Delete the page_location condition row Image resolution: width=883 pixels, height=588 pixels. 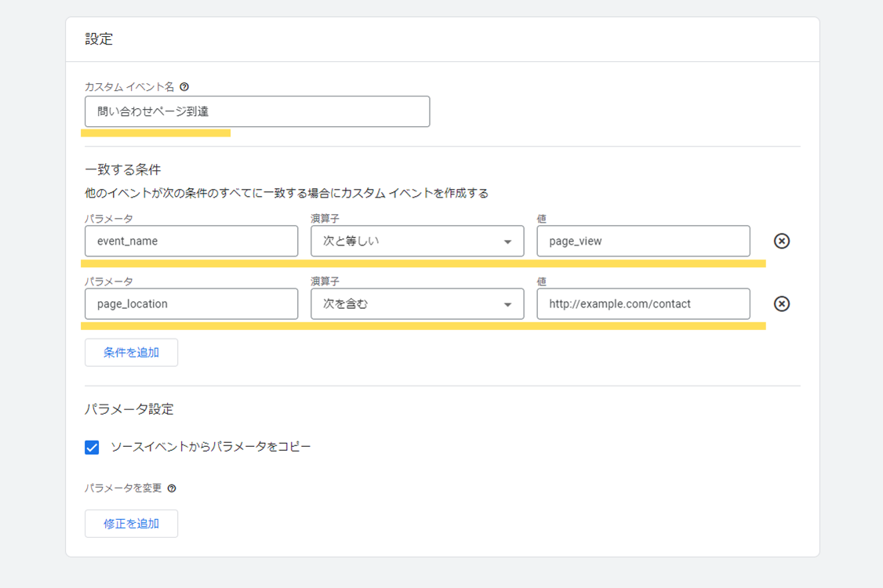tap(781, 304)
